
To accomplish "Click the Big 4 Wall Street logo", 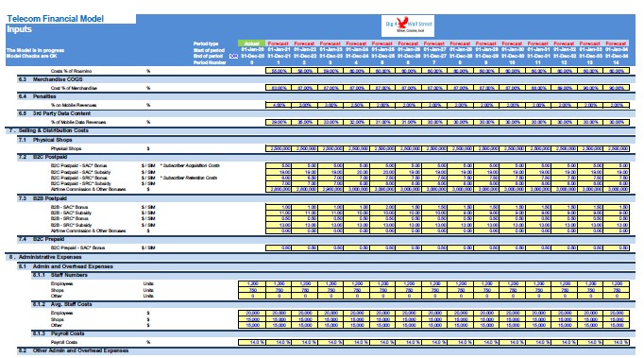I will 408,26.
